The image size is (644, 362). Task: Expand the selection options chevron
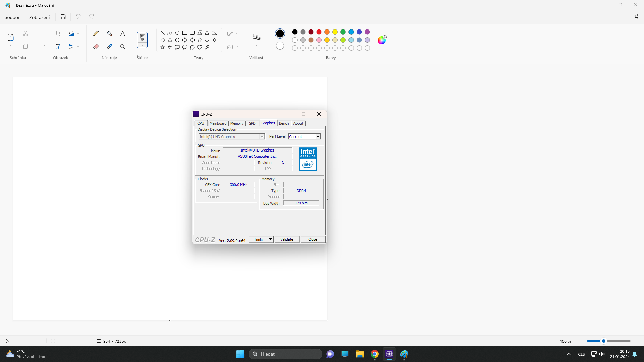tap(45, 46)
